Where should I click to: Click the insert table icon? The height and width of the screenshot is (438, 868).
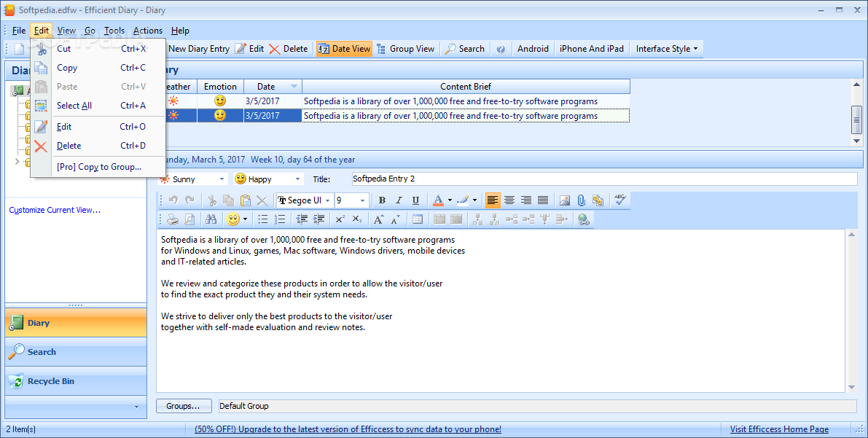pyautogui.click(x=418, y=219)
